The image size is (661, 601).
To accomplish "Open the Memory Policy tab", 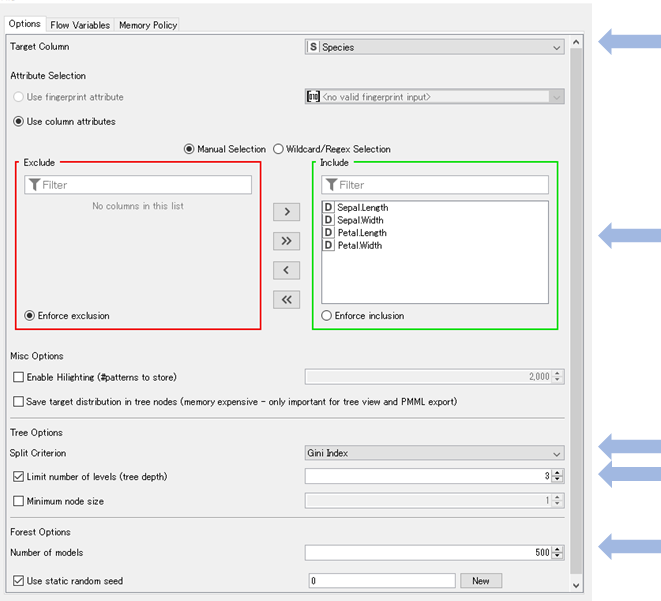I will point(148,25).
